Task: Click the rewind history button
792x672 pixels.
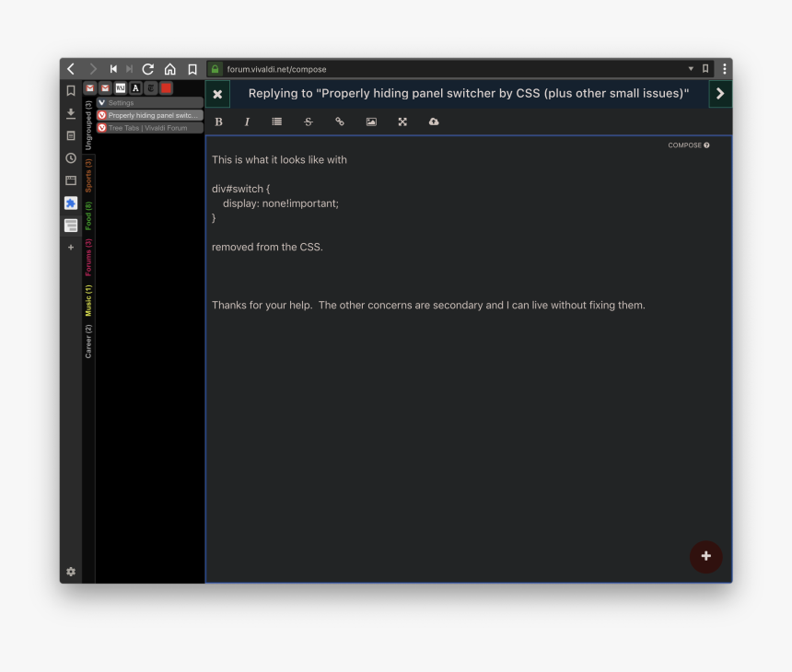Action: point(113,69)
